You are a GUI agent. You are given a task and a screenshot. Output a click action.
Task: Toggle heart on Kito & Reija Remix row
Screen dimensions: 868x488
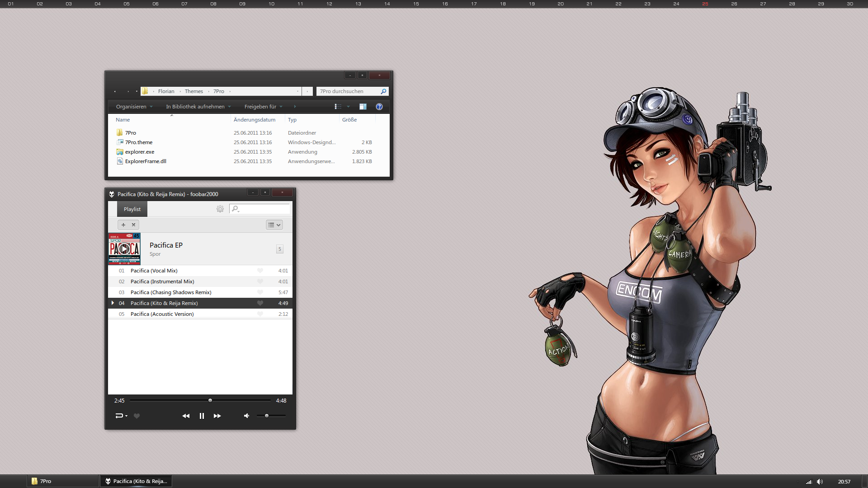pos(260,303)
